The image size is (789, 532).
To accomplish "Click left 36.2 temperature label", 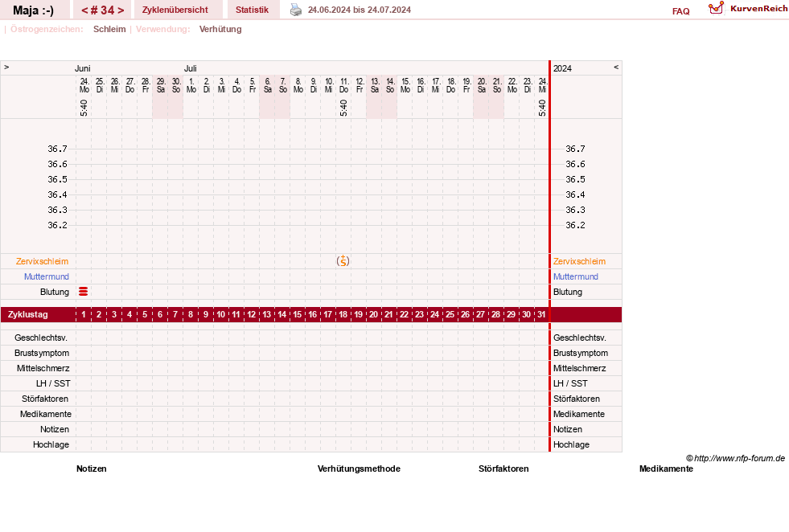I will click(57, 225).
